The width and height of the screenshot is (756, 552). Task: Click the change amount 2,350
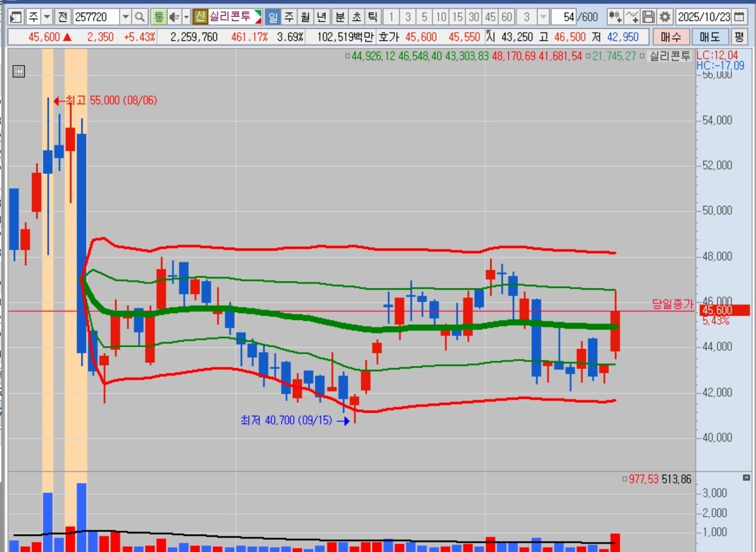click(x=100, y=37)
